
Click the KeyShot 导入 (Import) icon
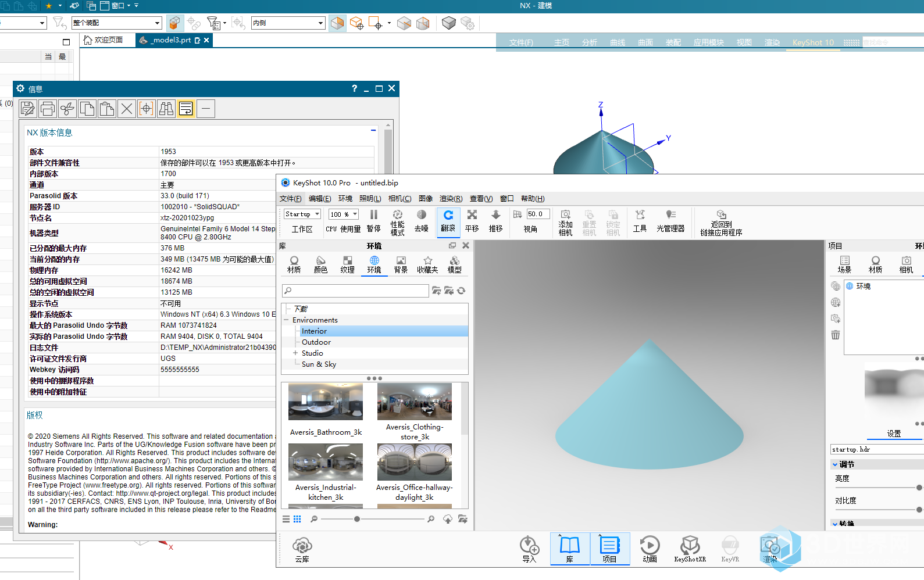click(x=529, y=550)
